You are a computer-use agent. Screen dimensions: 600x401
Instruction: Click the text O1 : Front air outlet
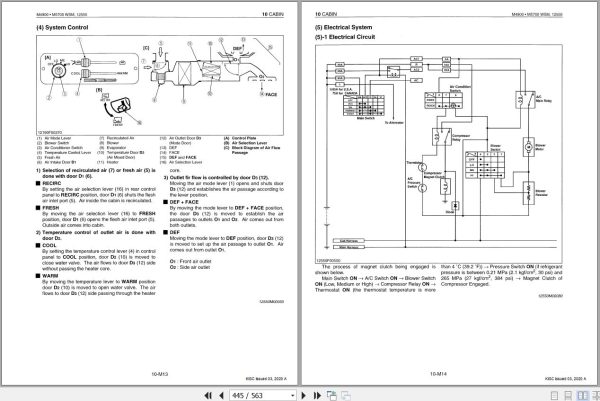(x=190, y=261)
